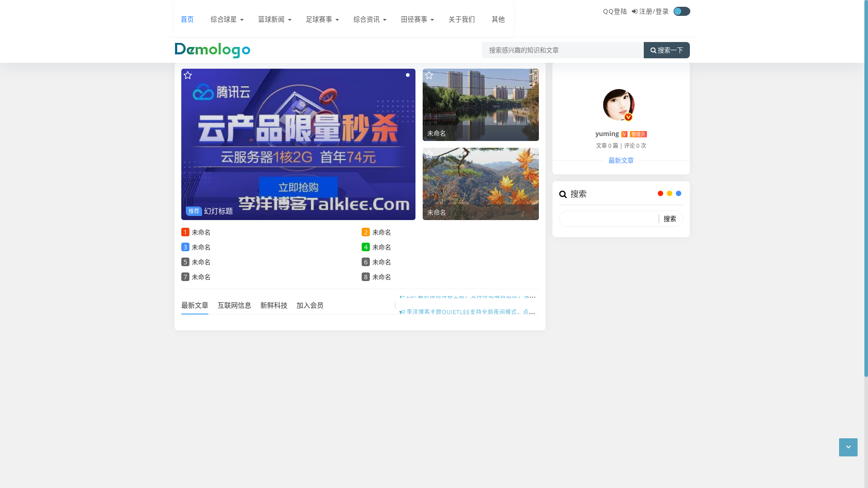Open the lake and buildings thumbnail

(481, 105)
